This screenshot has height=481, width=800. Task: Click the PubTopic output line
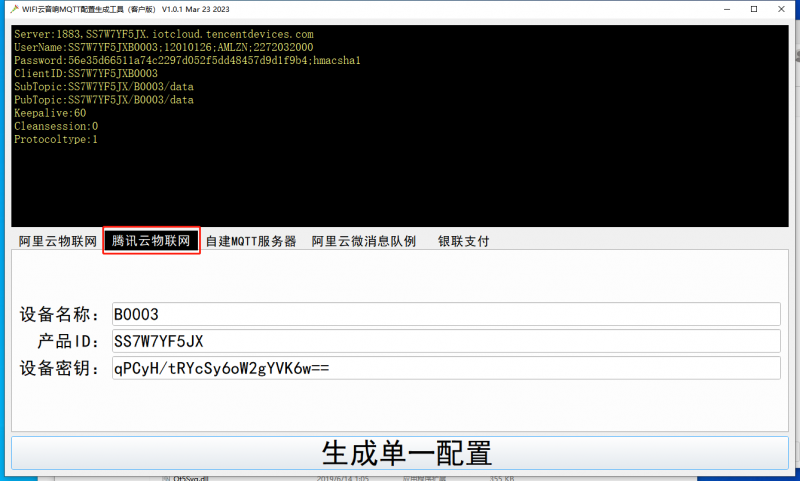[x=104, y=100]
